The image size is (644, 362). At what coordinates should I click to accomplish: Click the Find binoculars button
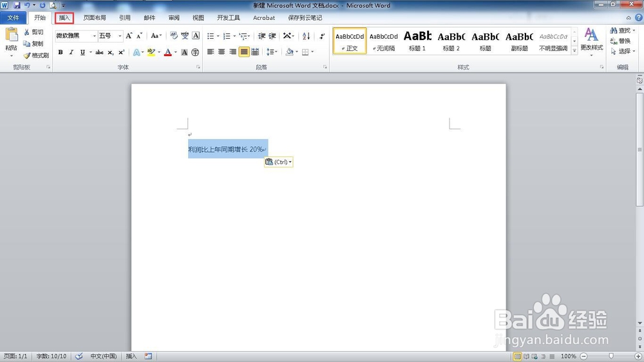point(622,30)
